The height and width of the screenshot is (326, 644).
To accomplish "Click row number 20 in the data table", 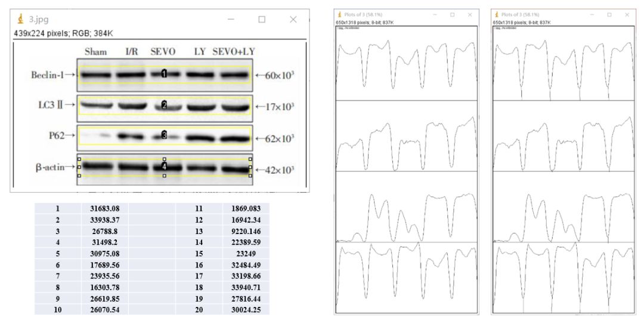I will point(199,309).
